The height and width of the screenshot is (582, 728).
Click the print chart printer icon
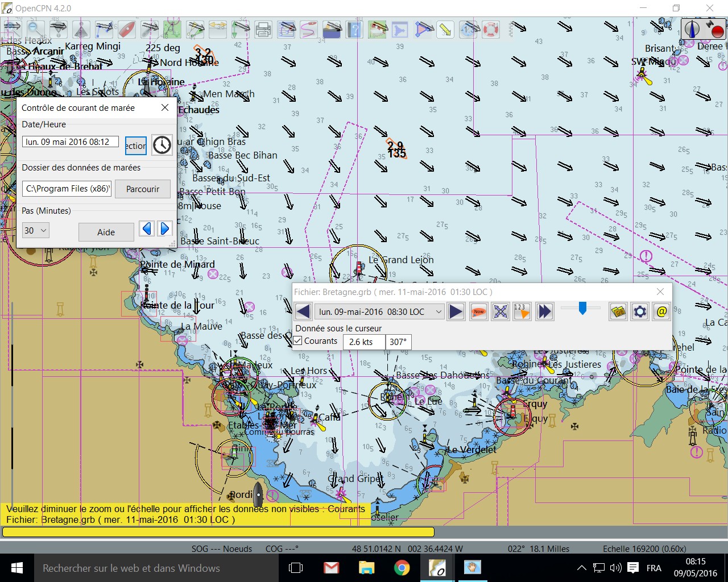coord(263,29)
